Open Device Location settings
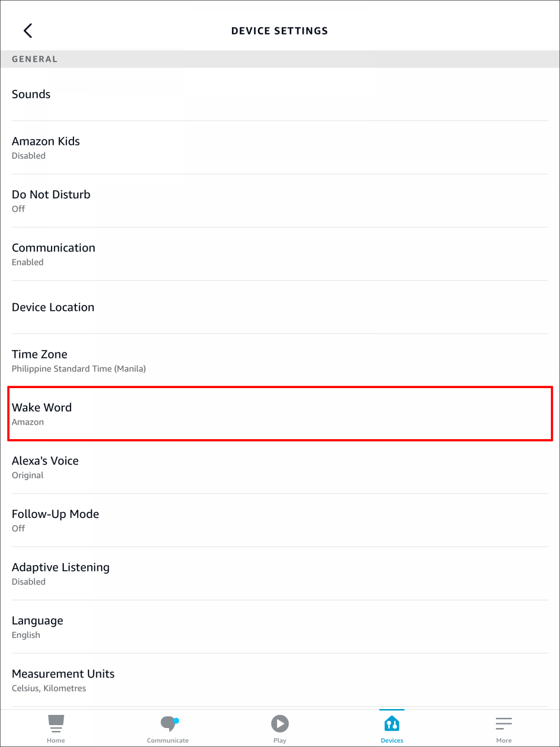The image size is (560, 747). [x=280, y=307]
